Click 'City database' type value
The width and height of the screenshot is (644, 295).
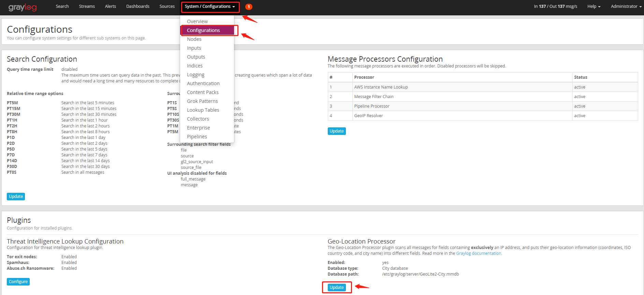pos(395,268)
